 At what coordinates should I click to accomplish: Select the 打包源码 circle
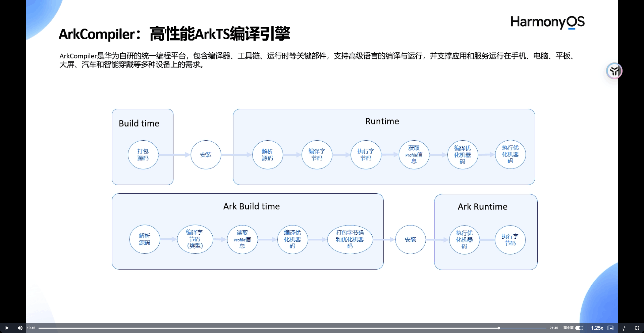143,155
